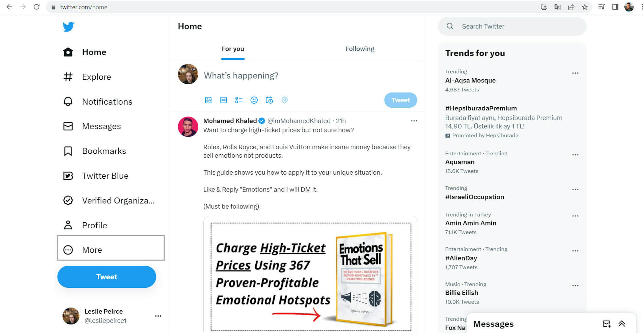This screenshot has width=644, height=333.
Task: Select the For You tab
Action: [233, 48]
